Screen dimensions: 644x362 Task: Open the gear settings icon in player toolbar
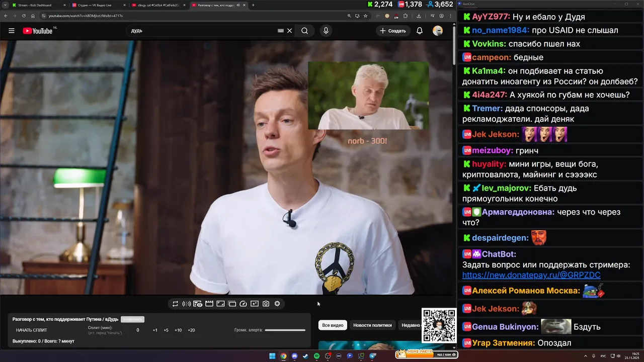point(277,304)
